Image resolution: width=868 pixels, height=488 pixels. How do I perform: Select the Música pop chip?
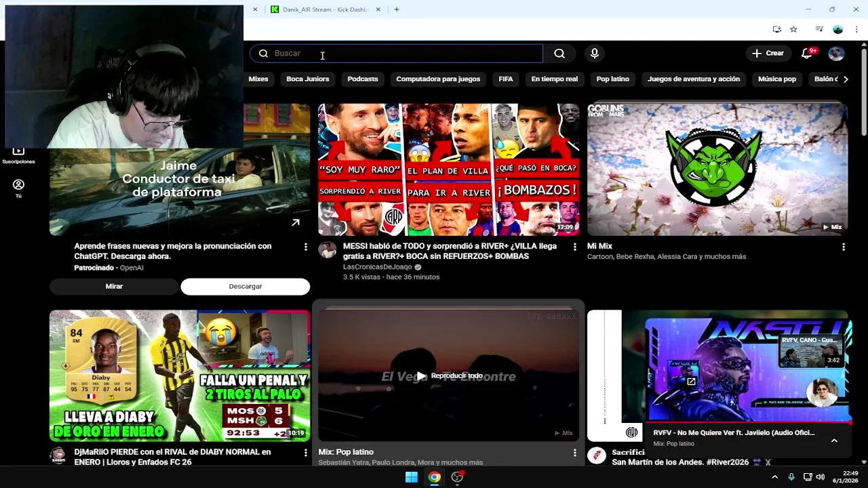[777, 79]
